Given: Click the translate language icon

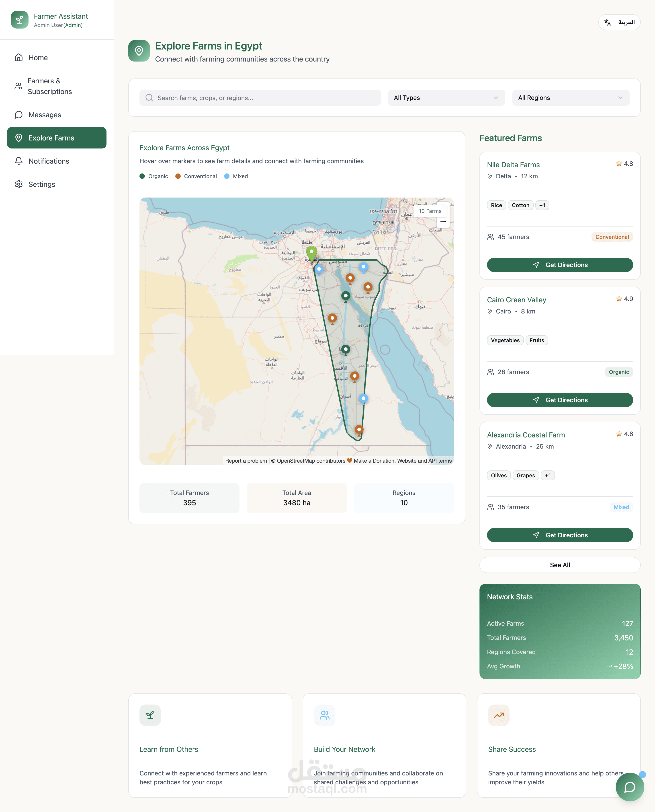Looking at the screenshot, I should pyautogui.click(x=608, y=22).
